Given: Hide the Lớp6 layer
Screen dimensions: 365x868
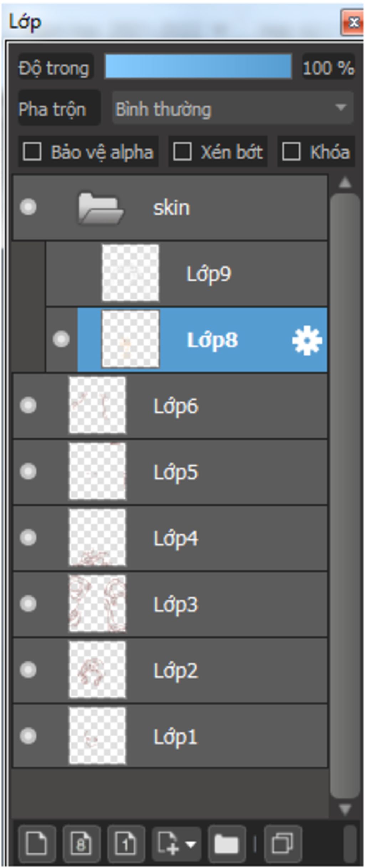Looking at the screenshot, I should point(28,406).
